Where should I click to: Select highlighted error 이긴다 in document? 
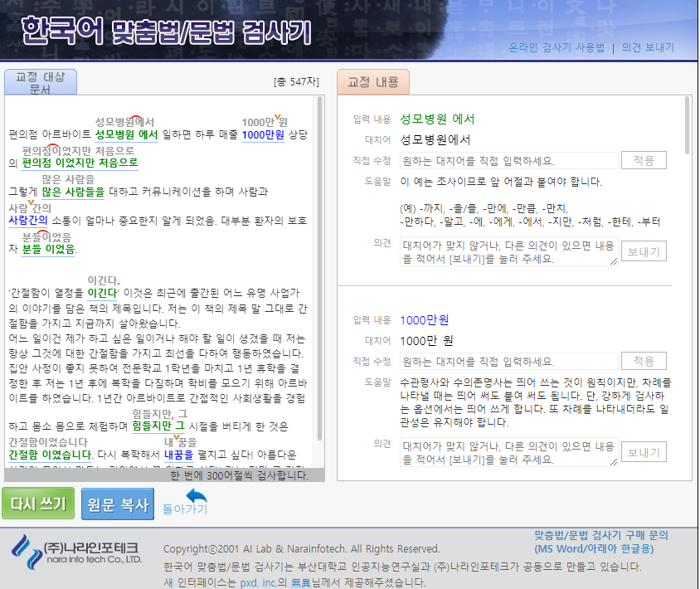pyautogui.click(x=102, y=293)
